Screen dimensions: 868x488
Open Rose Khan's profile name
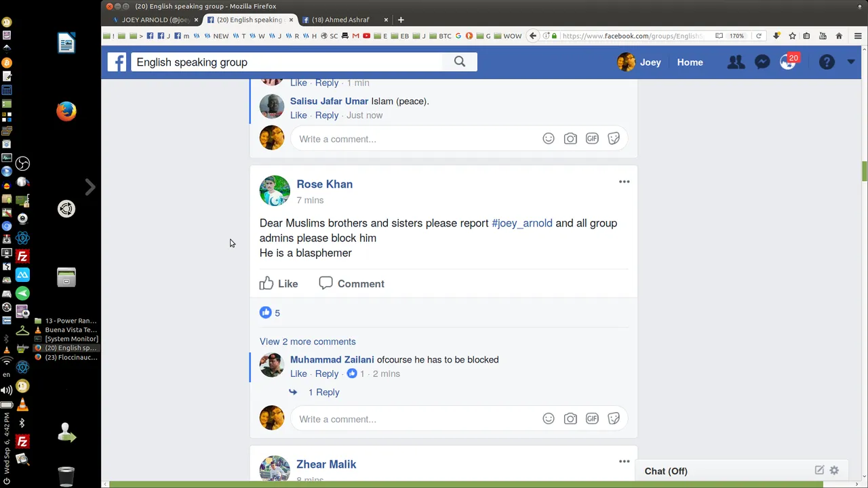pyautogui.click(x=324, y=184)
